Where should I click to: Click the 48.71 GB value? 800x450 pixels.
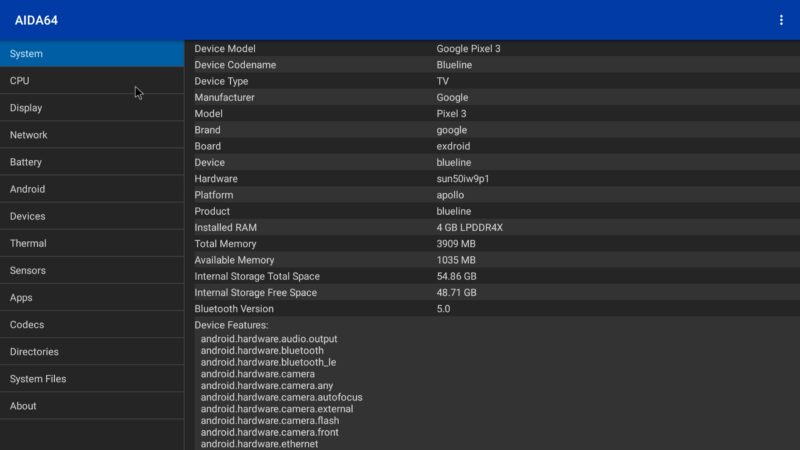point(456,293)
